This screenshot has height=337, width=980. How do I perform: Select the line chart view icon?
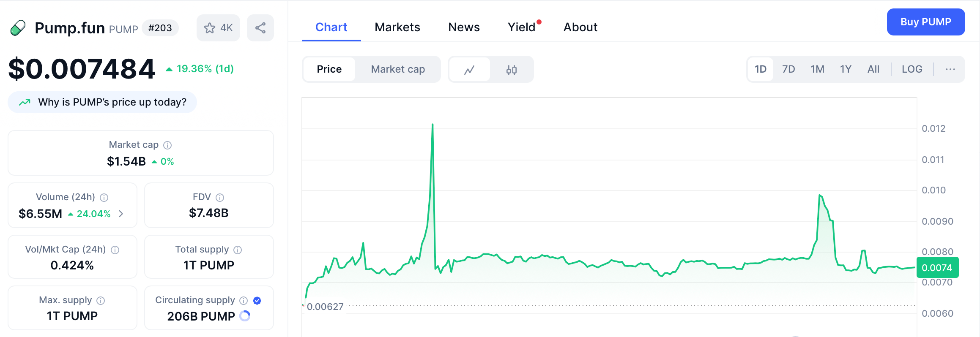(x=469, y=69)
